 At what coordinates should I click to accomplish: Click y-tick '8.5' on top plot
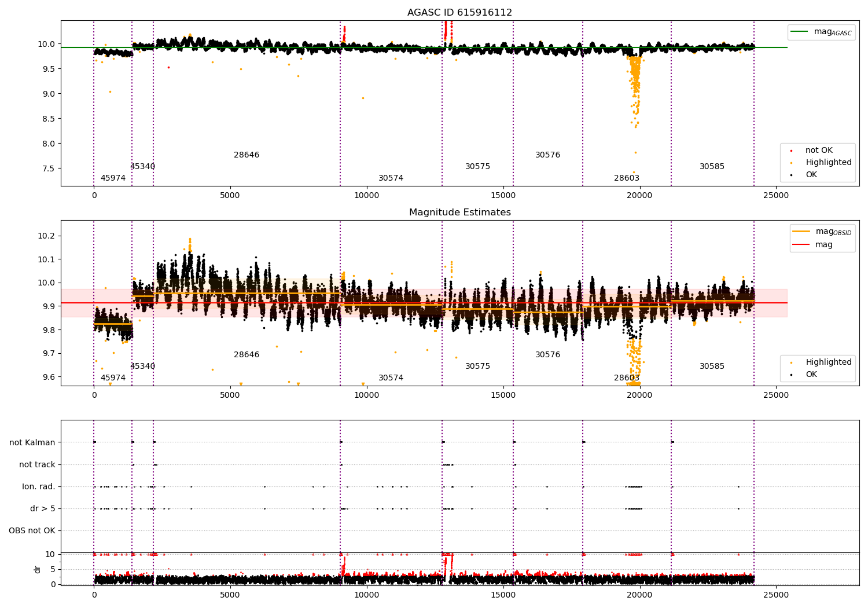pos(48,119)
